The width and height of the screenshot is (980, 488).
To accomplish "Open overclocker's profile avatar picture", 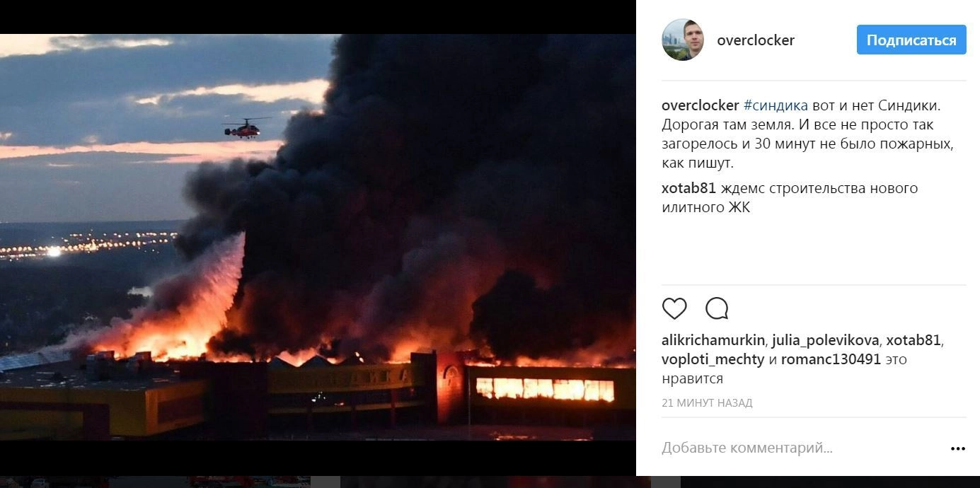I will click(683, 40).
